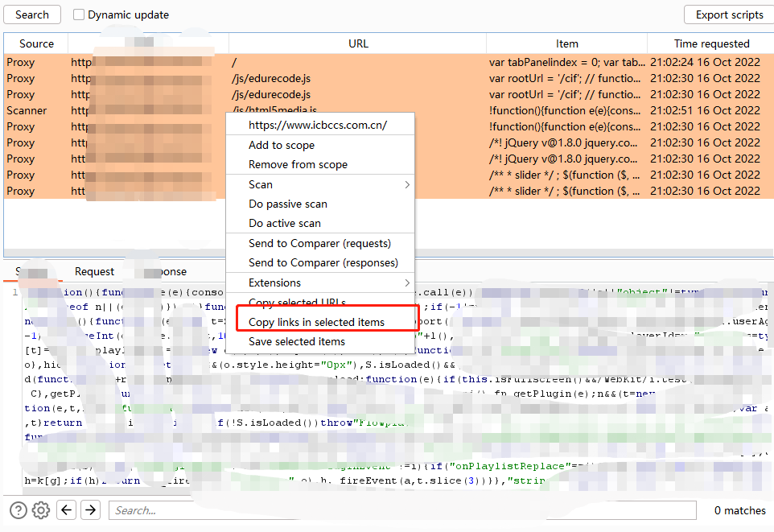Open search settings gear icon
774x532 pixels.
pos(41,510)
